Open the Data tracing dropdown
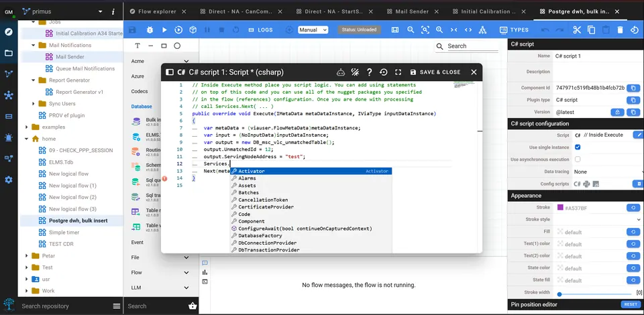The height and width of the screenshot is (315, 644). tap(608, 172)
